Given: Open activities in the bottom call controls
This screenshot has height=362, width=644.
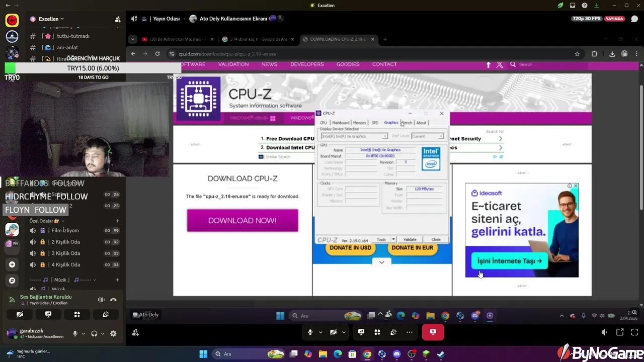Looking at the screenshot, I should [x=377, y=332].
